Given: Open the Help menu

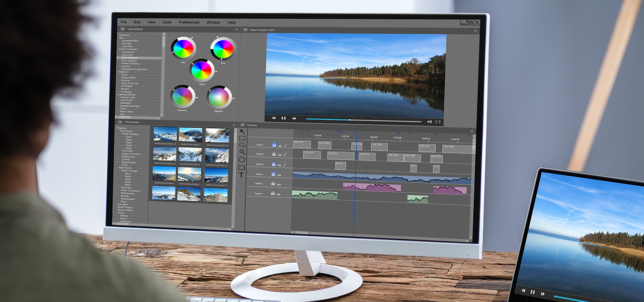Looking at the screenshot, I should (231, 22).
